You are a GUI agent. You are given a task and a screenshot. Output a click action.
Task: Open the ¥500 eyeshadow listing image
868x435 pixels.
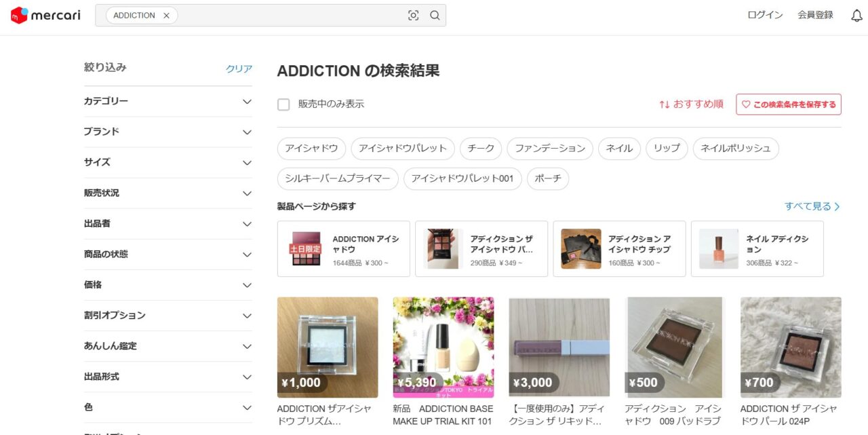point(675,347)
